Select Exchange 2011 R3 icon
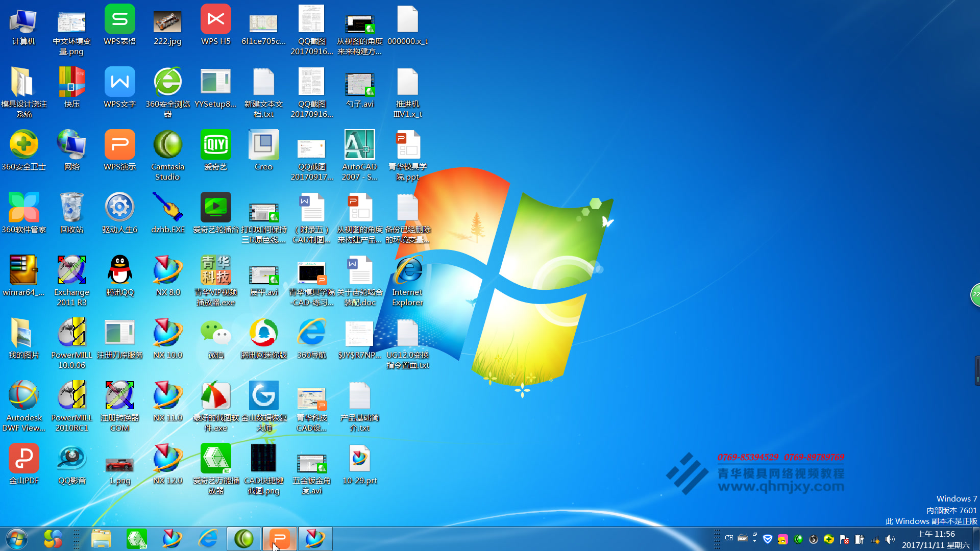 click(71, 281)
